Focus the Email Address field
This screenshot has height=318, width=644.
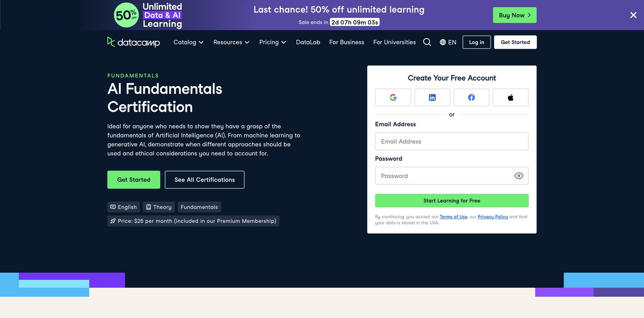tap(452, 141)
